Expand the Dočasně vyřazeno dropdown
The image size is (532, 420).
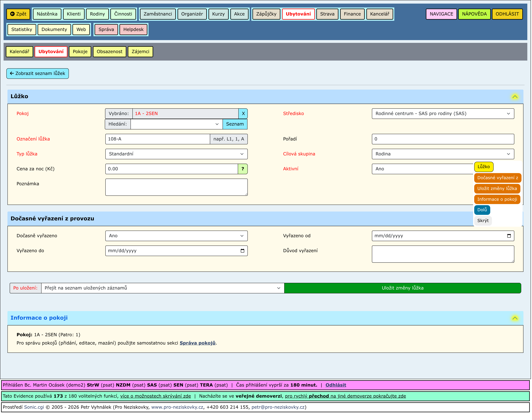[x=176, y=236]
